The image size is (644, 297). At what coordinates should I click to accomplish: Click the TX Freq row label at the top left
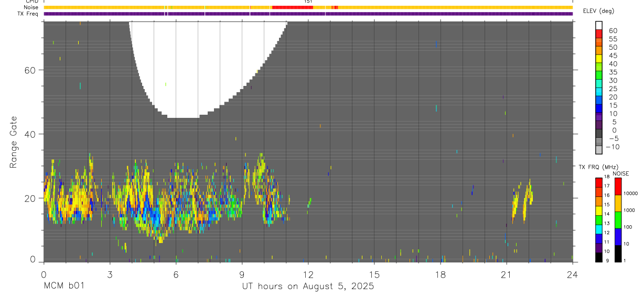click(x=28, y=14)
